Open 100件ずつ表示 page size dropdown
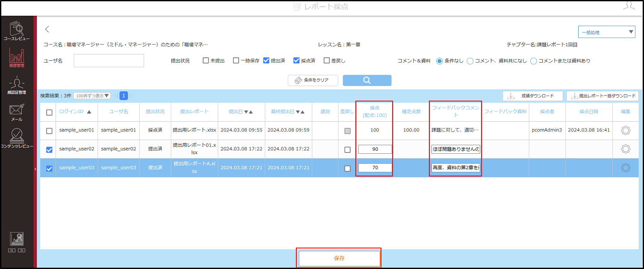 (92, 96)
